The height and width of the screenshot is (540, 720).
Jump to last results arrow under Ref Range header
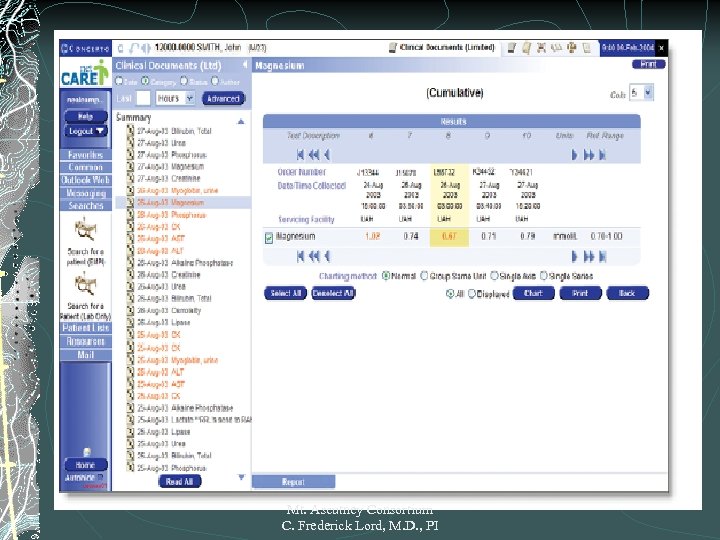coord(602,155)
